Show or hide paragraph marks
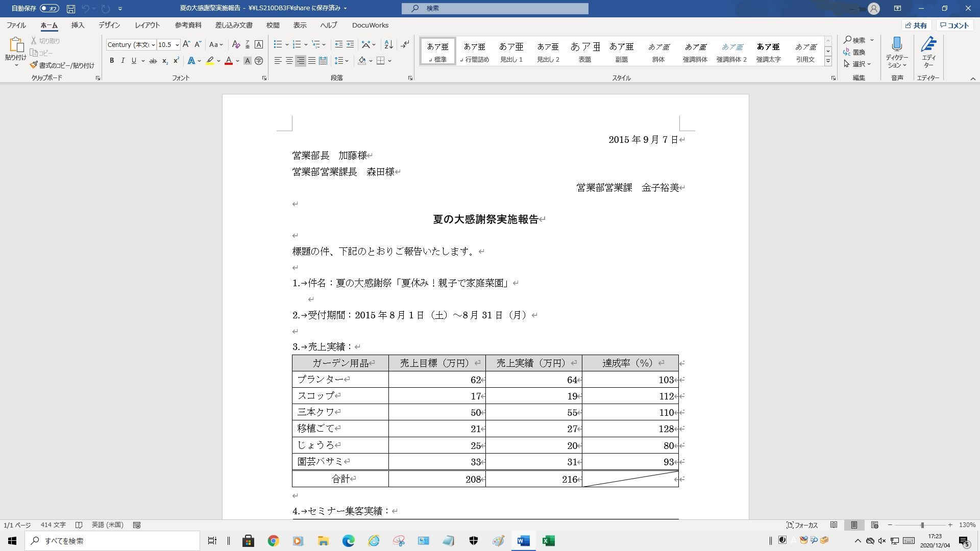Viewport: 980px width, 551px height. click(x=405, y=44)
